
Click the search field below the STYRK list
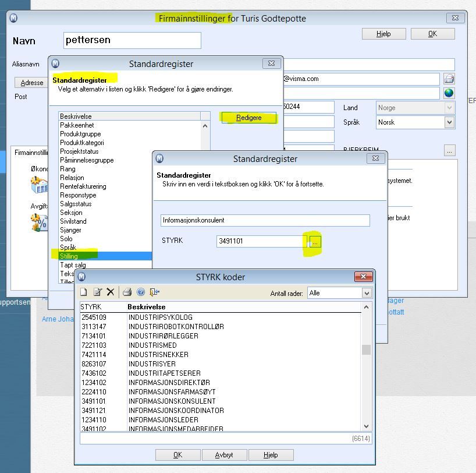[x=225, y=439]
